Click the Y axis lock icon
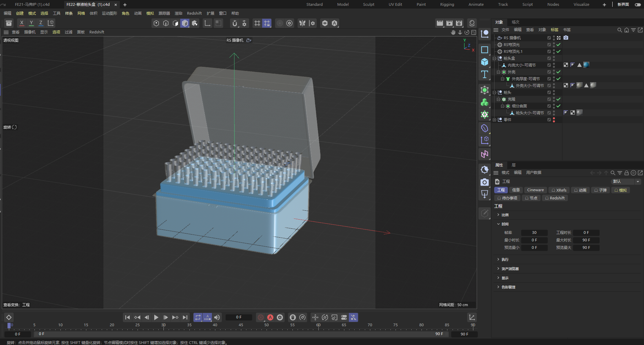This screenshot has height=345, width=644. [31, 23]
